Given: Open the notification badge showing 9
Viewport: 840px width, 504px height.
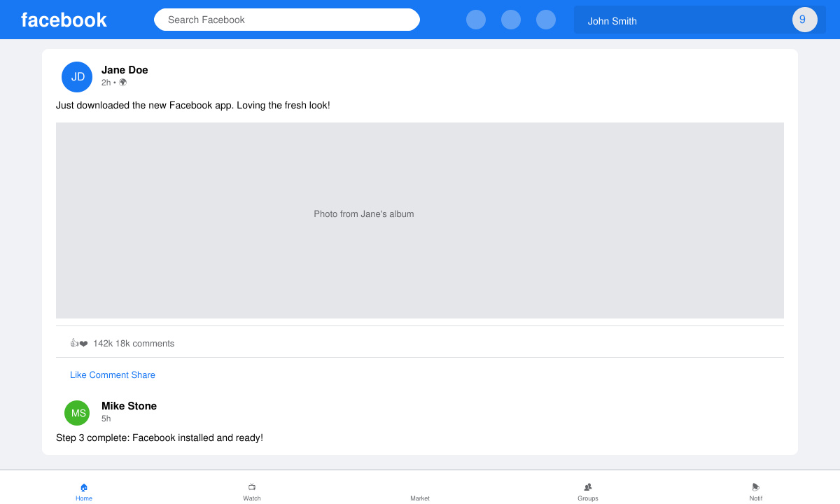Looking at the screenshot, I should tap(804, 20).
